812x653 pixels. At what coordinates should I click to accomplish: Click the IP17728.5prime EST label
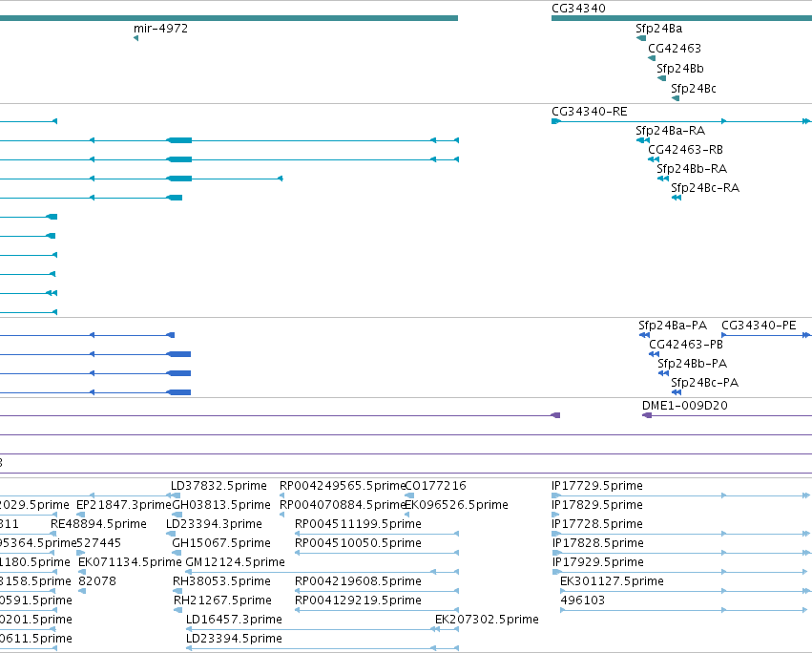tap(597, 524)
